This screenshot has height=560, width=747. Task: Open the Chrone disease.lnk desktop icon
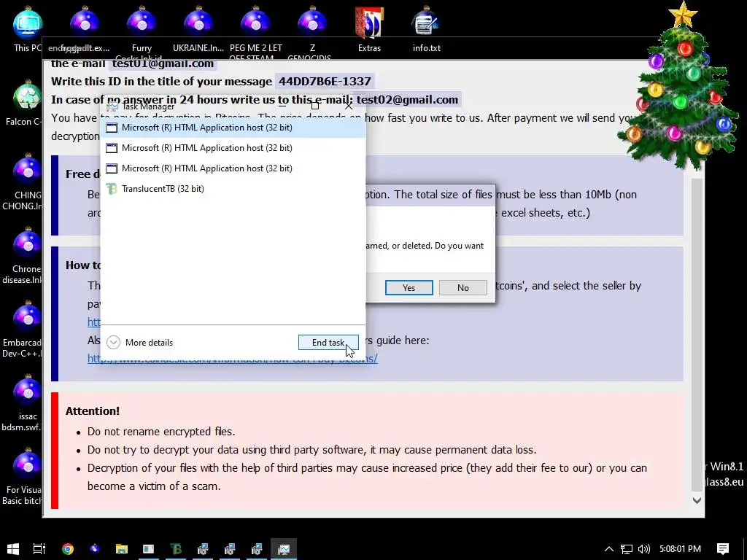coord(27,254)
